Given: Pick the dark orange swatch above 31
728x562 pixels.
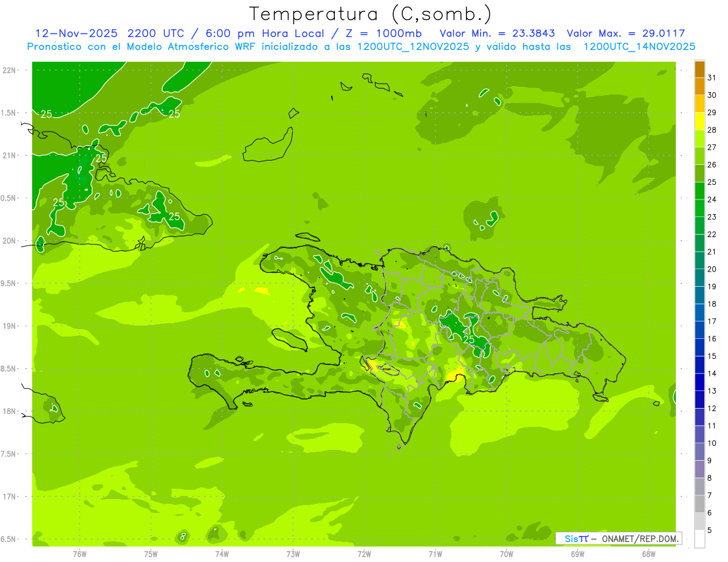Looking at the screenshot, I should coord(699,69).
